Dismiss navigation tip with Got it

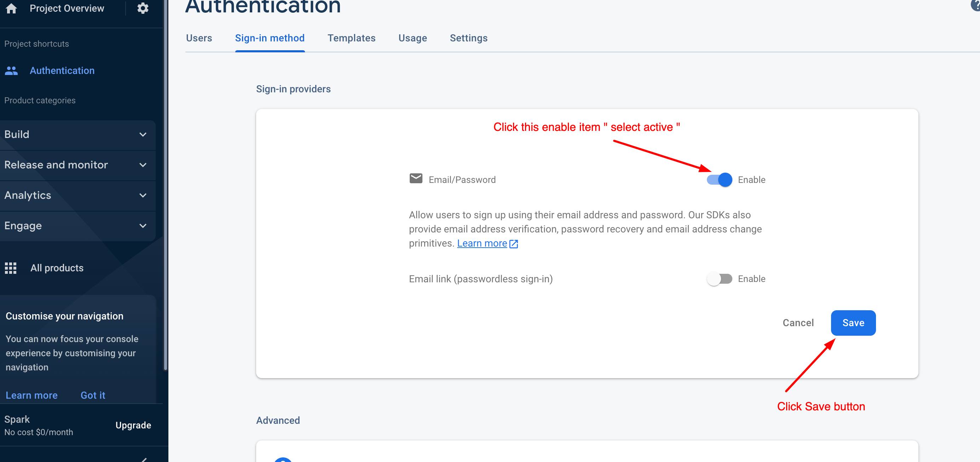(x=93, y=395)
